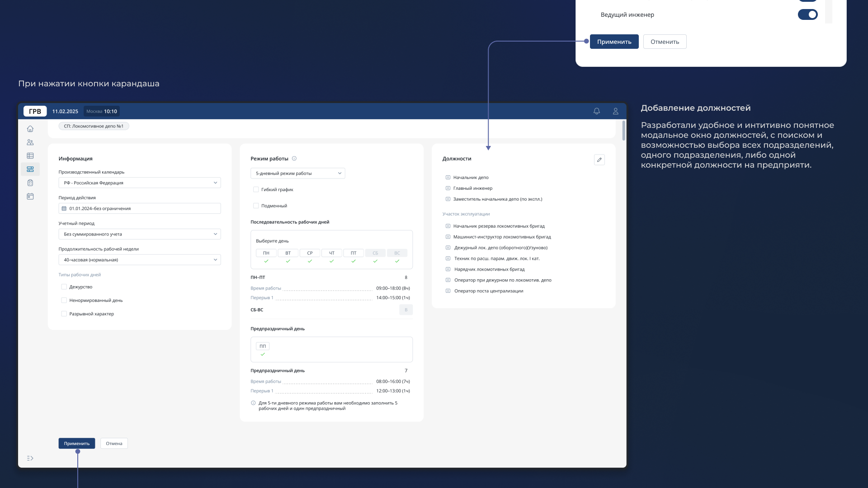Screen dimensions: 868x488
Task: Open the Производственный календарь dropdown
Action: 140,183
